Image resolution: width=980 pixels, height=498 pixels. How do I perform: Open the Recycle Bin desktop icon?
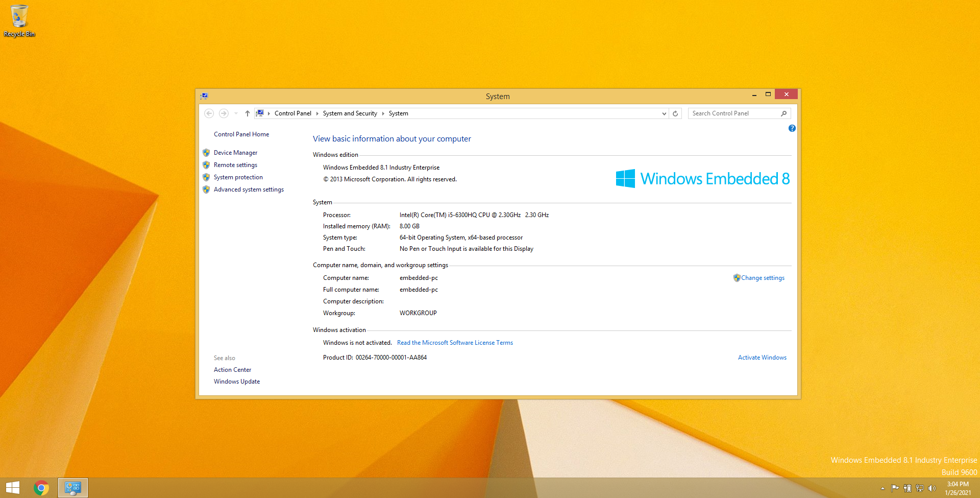click(19, 20)
